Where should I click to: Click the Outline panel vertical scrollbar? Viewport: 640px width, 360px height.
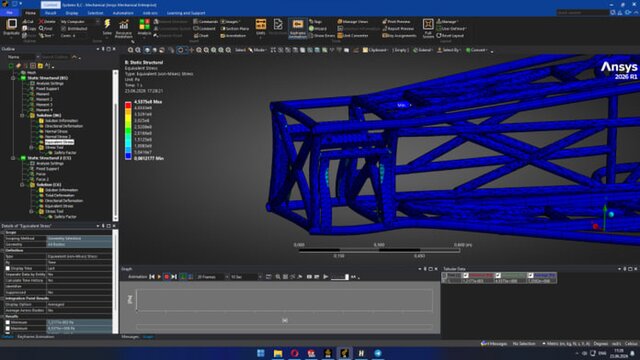pyautogui.click(x=116, y=145)
